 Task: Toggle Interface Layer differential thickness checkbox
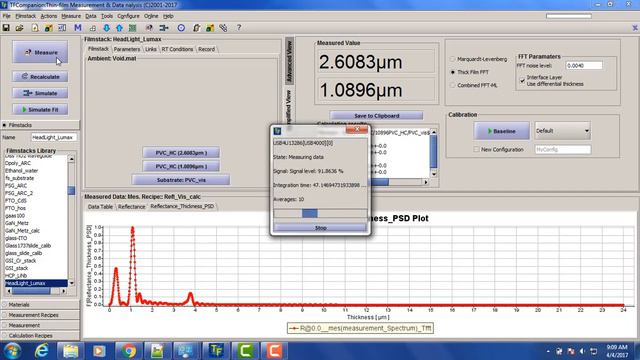point(522,80)
